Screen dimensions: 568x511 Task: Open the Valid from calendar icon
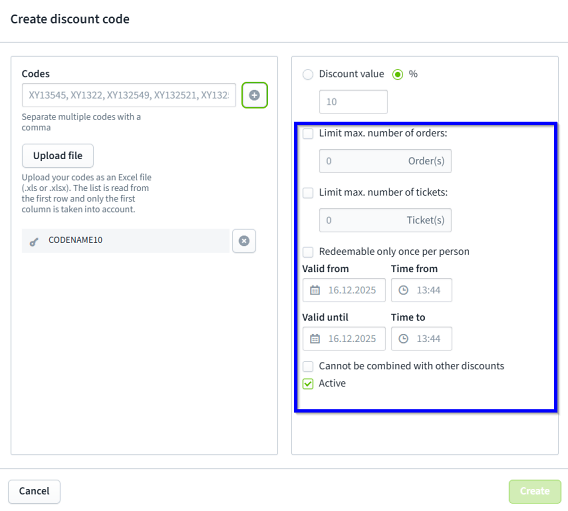point(315,290)
